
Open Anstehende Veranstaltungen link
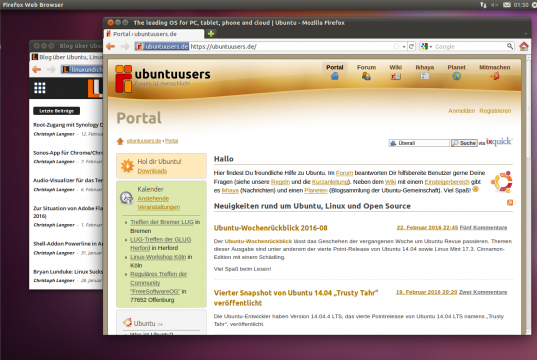[159, 203]
